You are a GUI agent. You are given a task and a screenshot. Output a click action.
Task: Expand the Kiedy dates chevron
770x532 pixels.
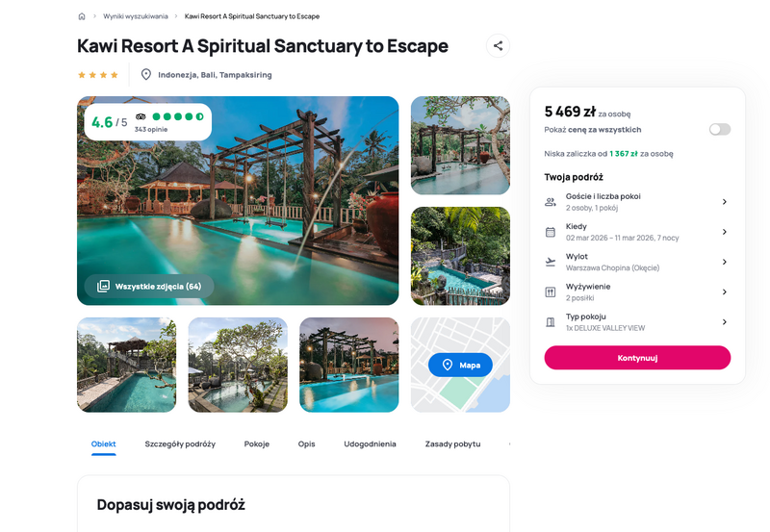[x=725, y=232]
